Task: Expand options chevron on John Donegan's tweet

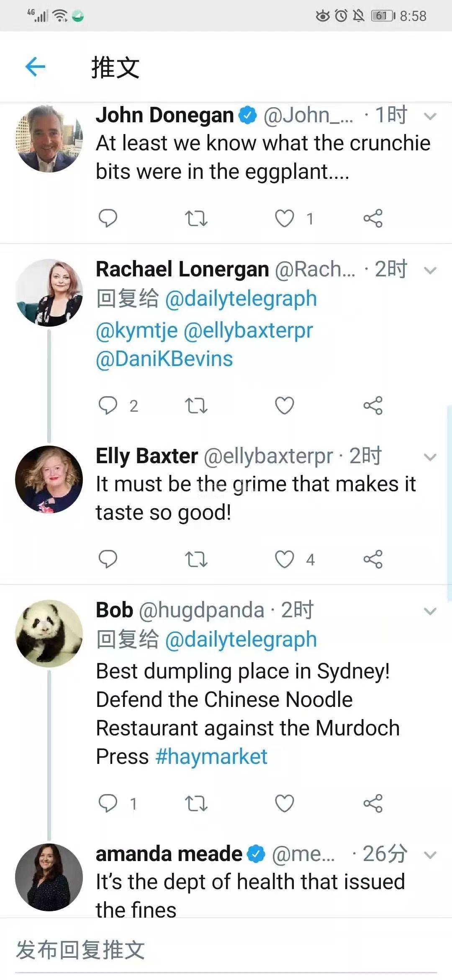Action: click(x=430, y=116)
